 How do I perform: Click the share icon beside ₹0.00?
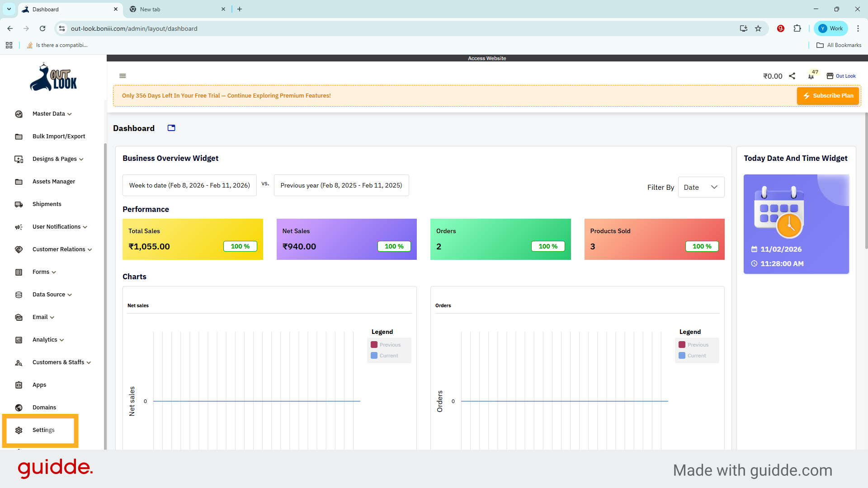click(792, 76)
